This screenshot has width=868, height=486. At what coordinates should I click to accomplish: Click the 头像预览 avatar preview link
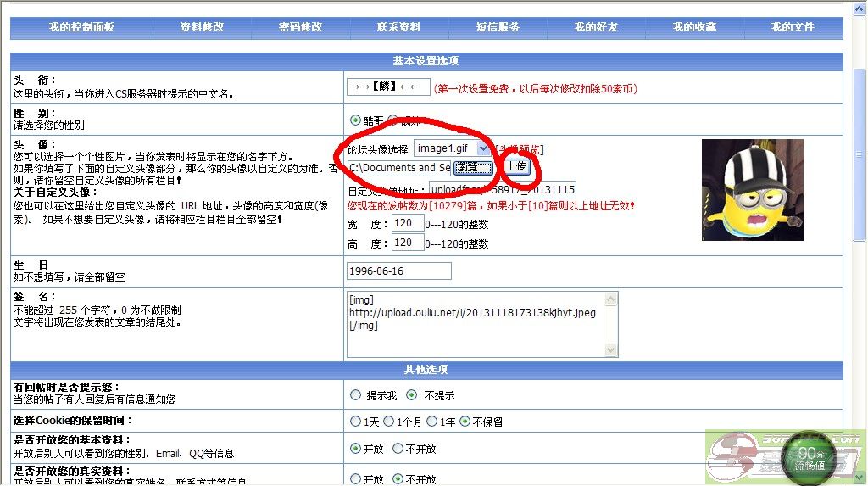(520, 150)
